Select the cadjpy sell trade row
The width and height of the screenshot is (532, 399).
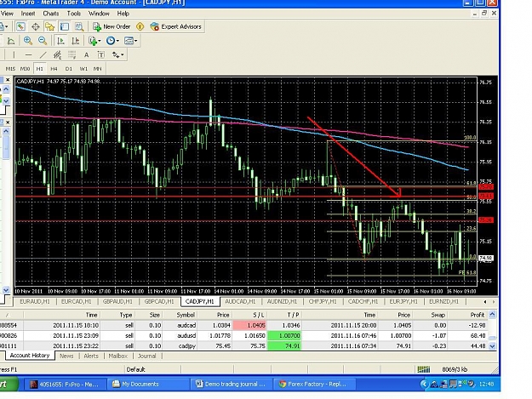pyautogui.click(x=243, y=345)
